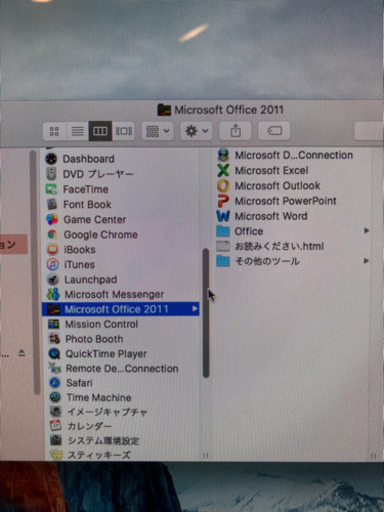Select the Mission Control icon
This screenshot has width=384, height=512.
[x=54, y=324]
